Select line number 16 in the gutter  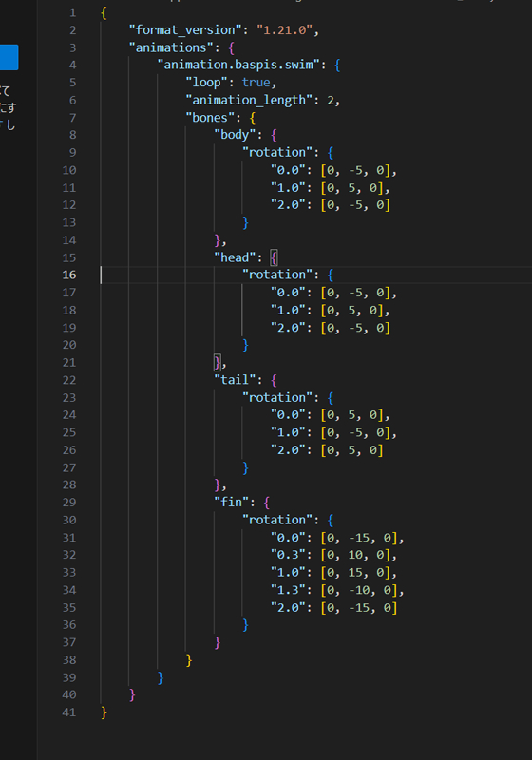click(68, 275)
